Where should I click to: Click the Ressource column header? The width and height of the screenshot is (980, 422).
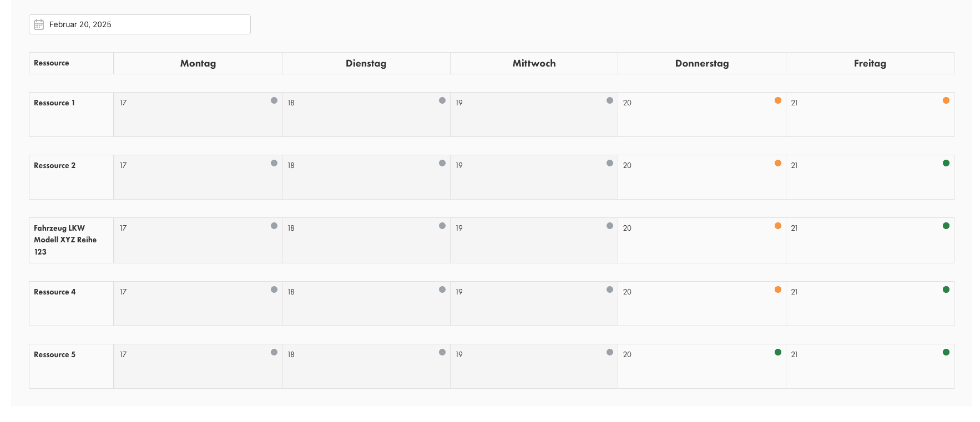click(52, 63)
